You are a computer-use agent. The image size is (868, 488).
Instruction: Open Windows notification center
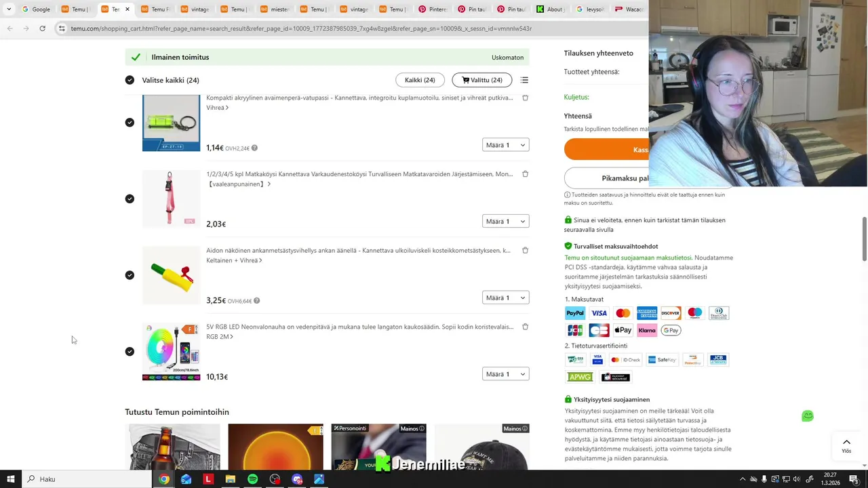854,479
